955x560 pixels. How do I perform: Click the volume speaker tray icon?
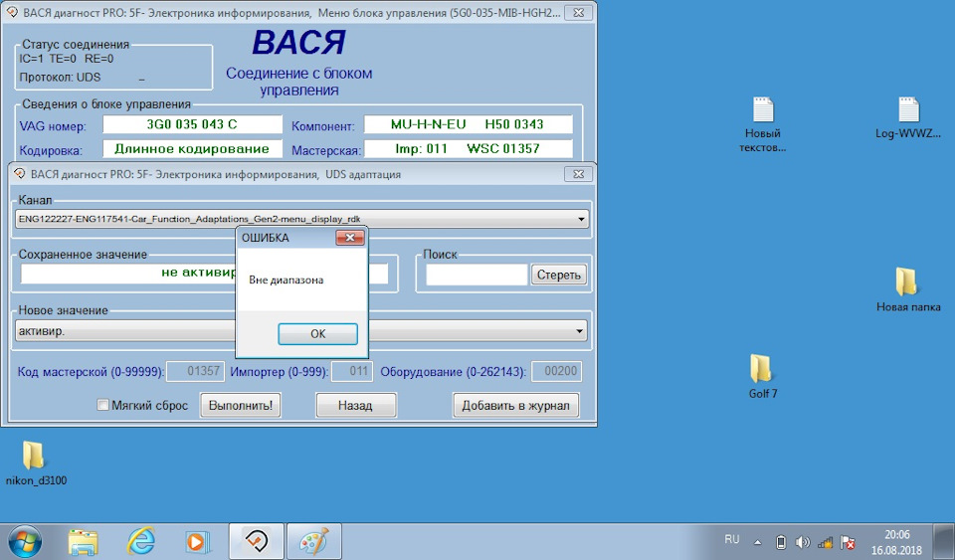[803, 542]
